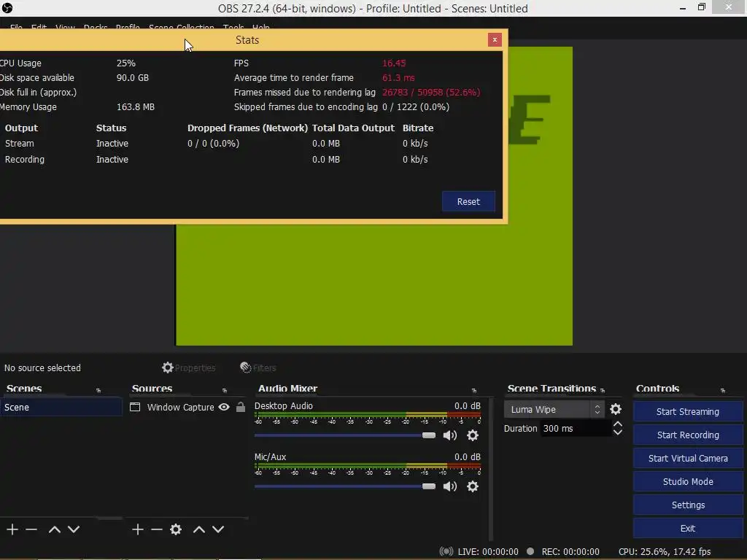Click Start Streaming
This screenshot has height=560, width=747.
[x=687, y=411]
